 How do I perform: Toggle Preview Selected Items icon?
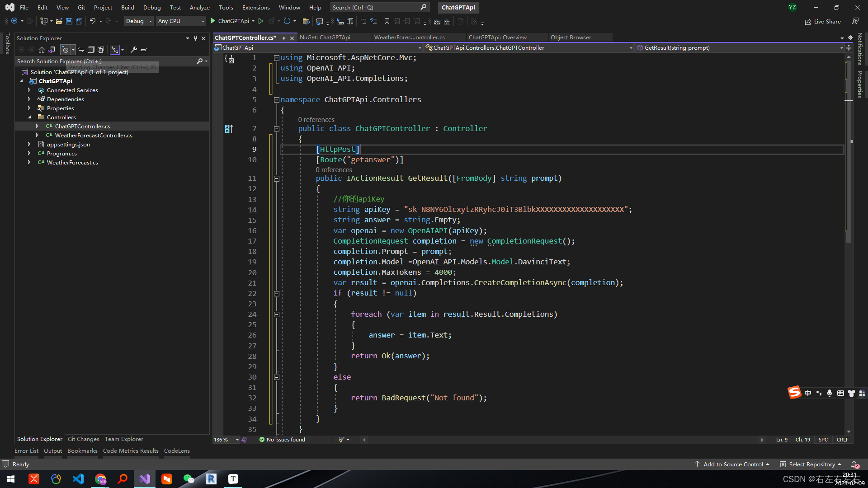click(x=144, y=50)
